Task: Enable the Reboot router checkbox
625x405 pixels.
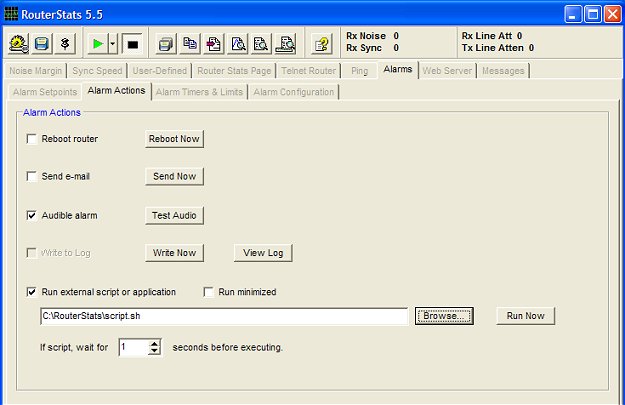Action: [x=32, y=139]
